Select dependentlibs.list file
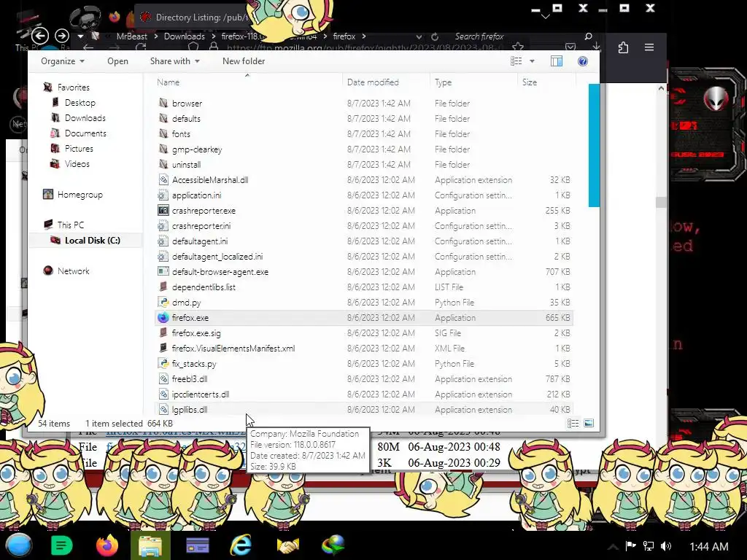The width and height of the screenshot is (747, 560). [204, 287]
